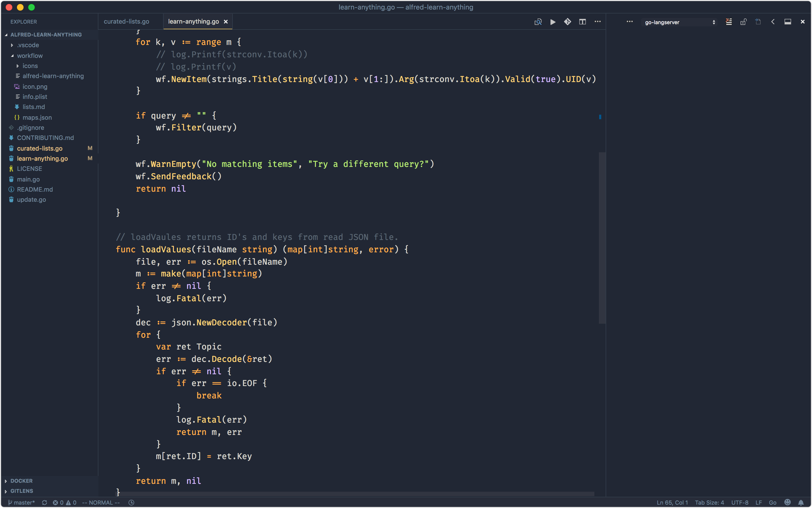This screenshot has height=508, width=812.
Task: Click the editor vertical scrollbar thumb
Action: pyautogui.click(x=602, y=238)
